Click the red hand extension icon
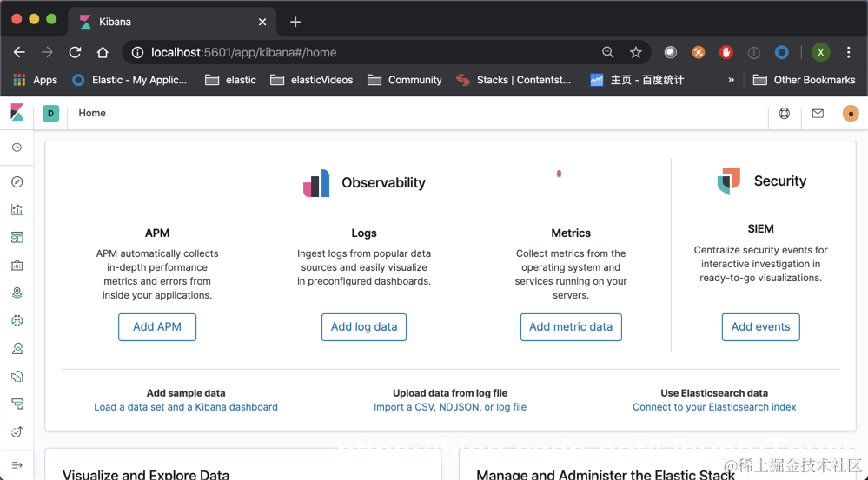The height and width of the screenshot is (480, 868). pyautogui.click(x=726, y=53)
